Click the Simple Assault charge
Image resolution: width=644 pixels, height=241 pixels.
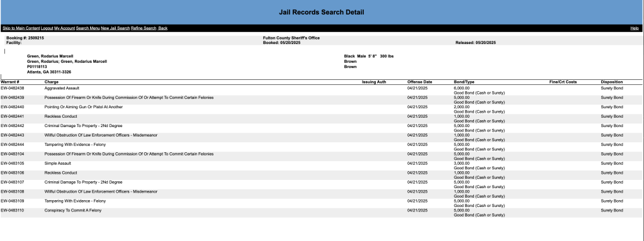pos(57,164)
